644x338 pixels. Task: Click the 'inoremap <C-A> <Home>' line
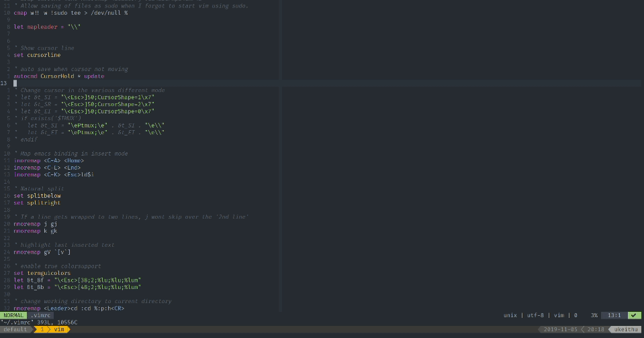[49, 160]
